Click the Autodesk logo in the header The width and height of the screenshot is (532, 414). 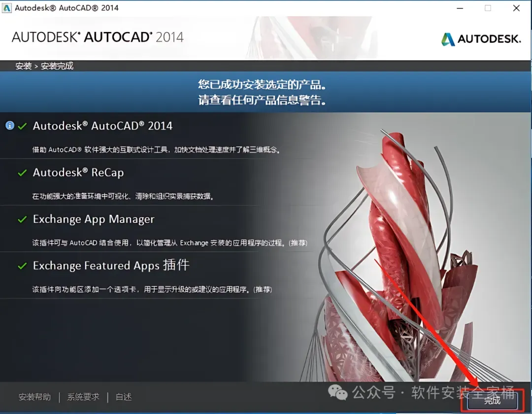[x=481, y=39]
